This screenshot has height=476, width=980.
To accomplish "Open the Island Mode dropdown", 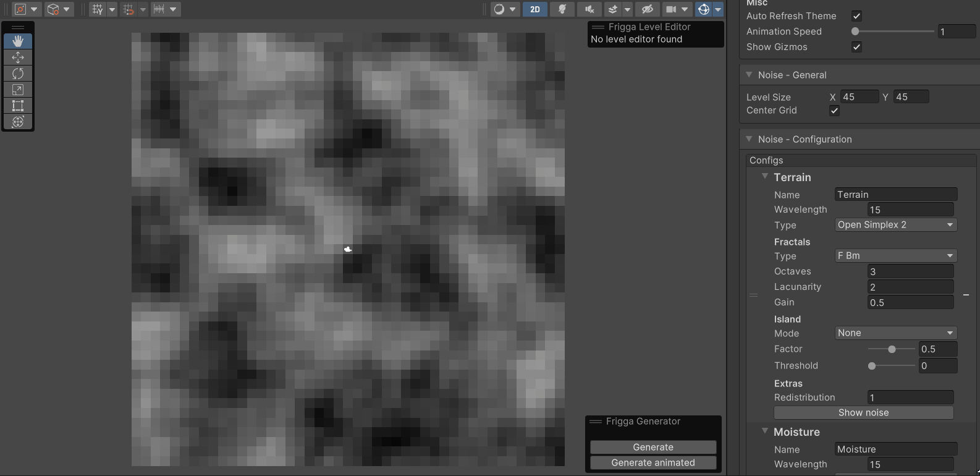I will click(x=895, y=333).
